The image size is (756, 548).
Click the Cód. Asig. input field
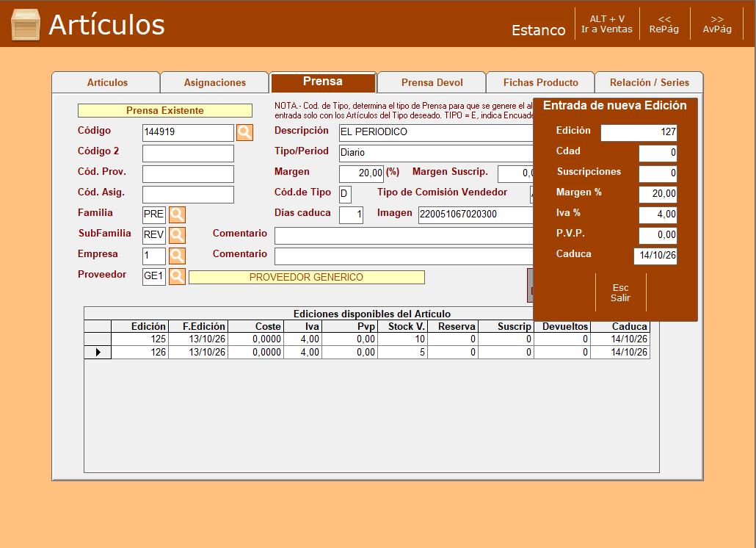click(188, 194)
